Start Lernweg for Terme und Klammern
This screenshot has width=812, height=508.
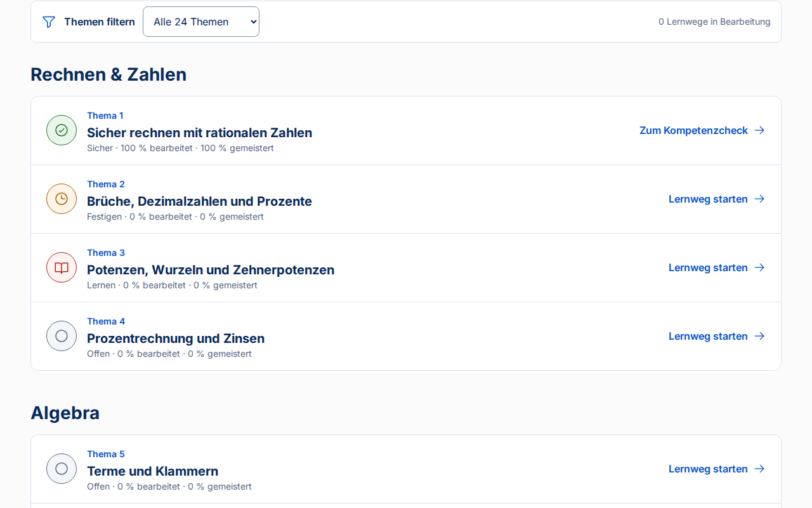(x=717, y=469)
